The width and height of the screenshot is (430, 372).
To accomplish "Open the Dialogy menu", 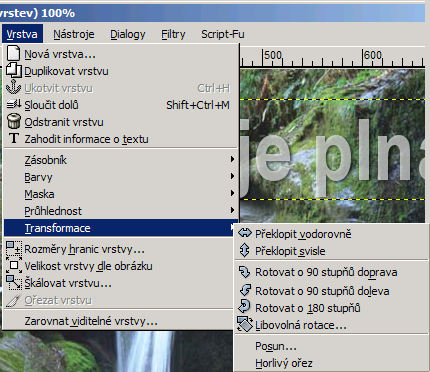I will point(128,34).
